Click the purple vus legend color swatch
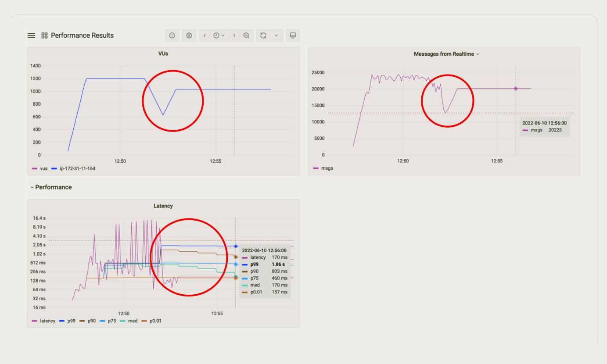607x364 pixels. pyautogui.click(x=34, y=168)
